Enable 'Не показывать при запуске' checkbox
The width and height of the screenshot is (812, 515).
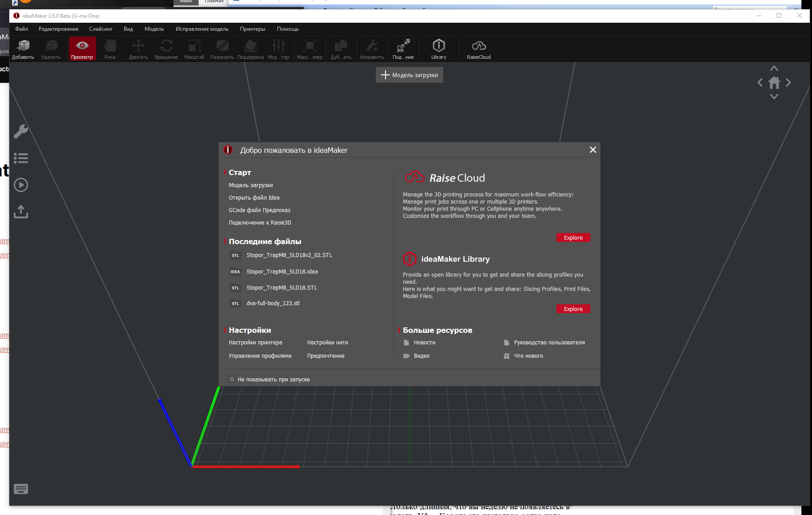(x=232, y=379)
